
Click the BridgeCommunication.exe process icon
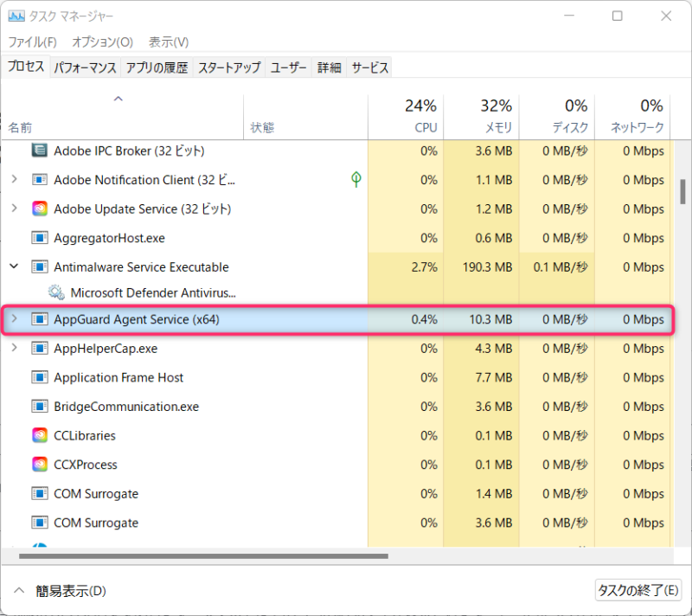pyautogui.click(x=39, y=407)
